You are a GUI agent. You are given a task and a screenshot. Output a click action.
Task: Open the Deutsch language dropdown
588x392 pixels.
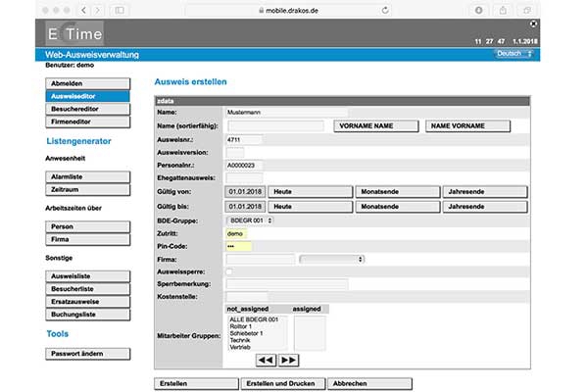[515, 55]
